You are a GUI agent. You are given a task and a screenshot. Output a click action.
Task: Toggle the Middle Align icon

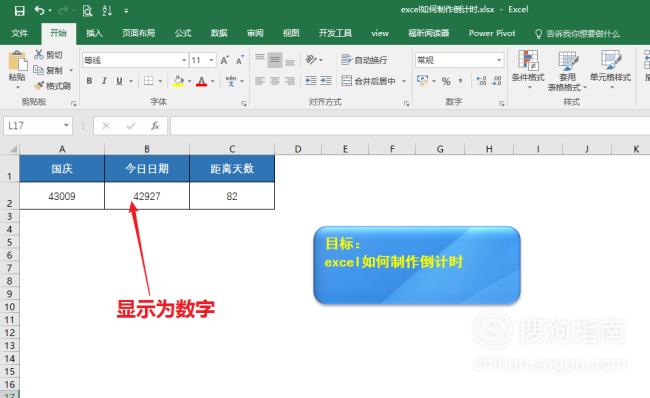(x=274, y=60)
